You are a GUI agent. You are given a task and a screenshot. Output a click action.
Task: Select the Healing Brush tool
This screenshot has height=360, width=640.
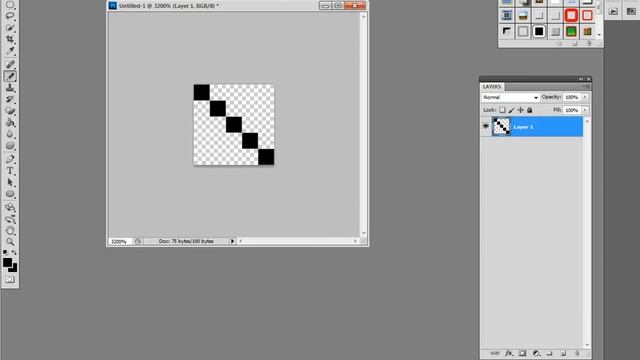click(x=10, y=64)
